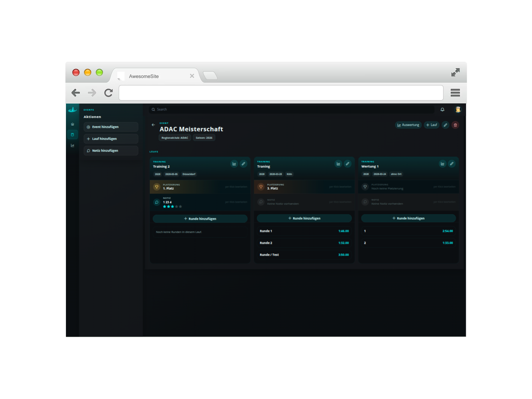
Task: Click the red delete event icon
Action: [455, 125]
